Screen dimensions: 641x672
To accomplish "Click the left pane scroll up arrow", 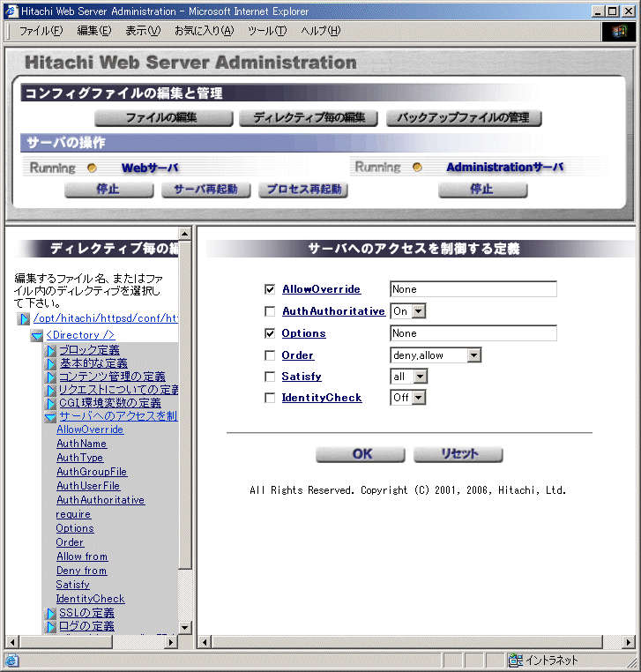I will 184,234.
